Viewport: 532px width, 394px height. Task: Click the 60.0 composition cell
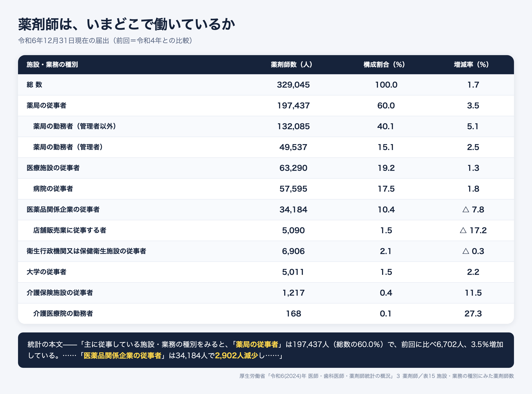point(386,105)
